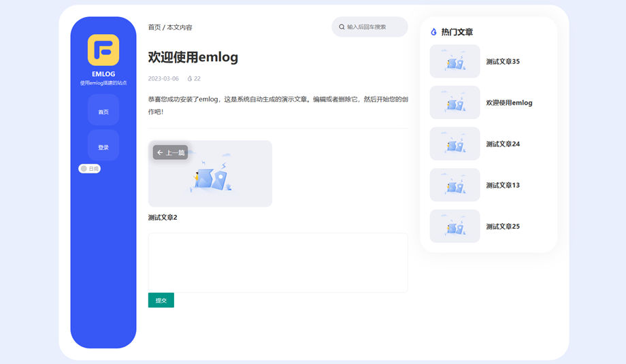The width and height of the screenshot is (626, 364).
Task: Click the date 2023-03-06
Action: (x=163, y=79)
